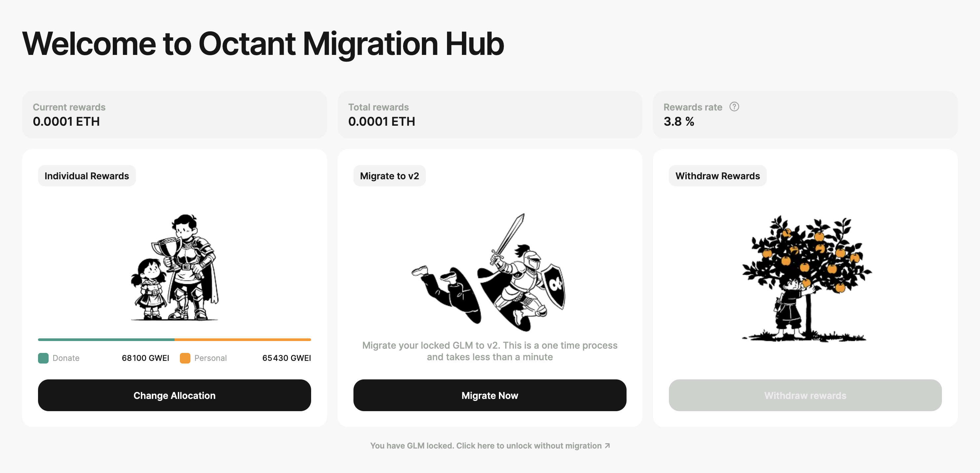Viewport: 980px width, 473px height.
Task: Select the Migrate to v2 label
Action: [389, 176]
